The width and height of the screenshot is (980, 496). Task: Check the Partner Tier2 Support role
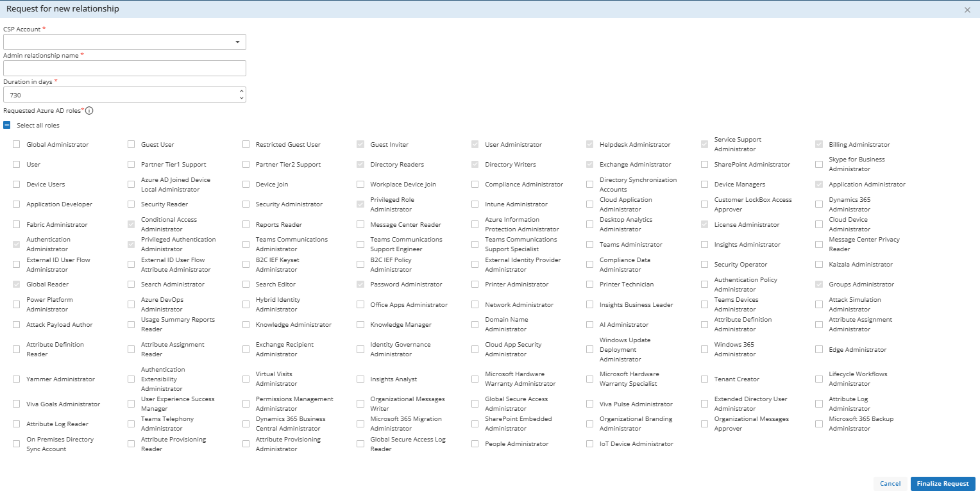tap(246, 164)
